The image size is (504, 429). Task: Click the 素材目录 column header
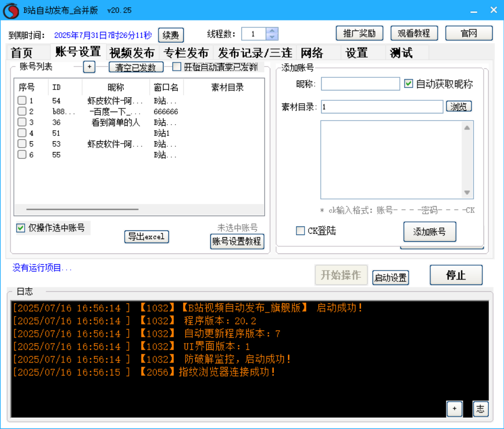227,87
